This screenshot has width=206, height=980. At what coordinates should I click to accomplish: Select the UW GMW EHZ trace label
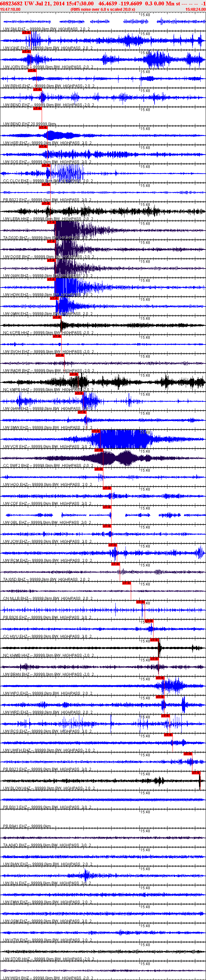coord(48,314)
